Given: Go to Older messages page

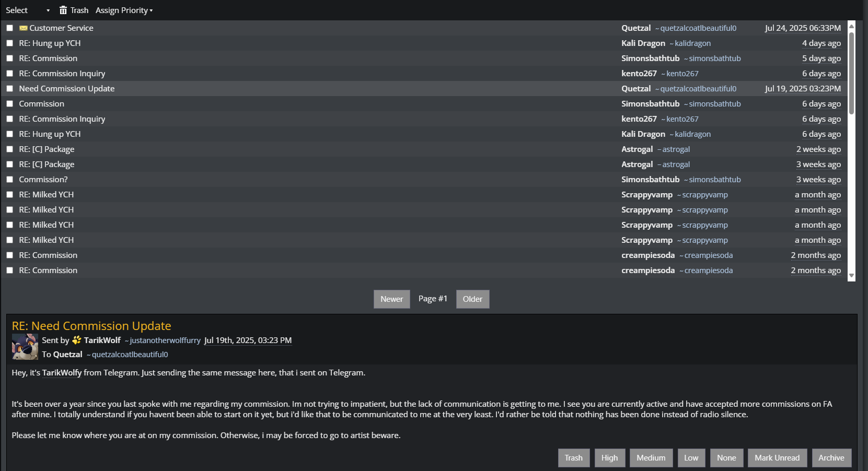Looking at the screenshot, I should coord(472,299).
